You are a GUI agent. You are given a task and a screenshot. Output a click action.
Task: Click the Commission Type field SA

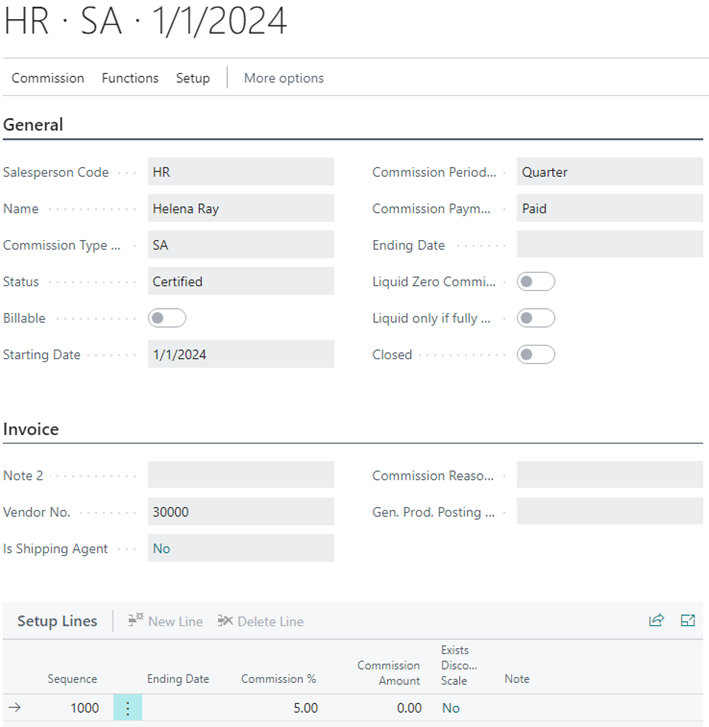point(241,245)
